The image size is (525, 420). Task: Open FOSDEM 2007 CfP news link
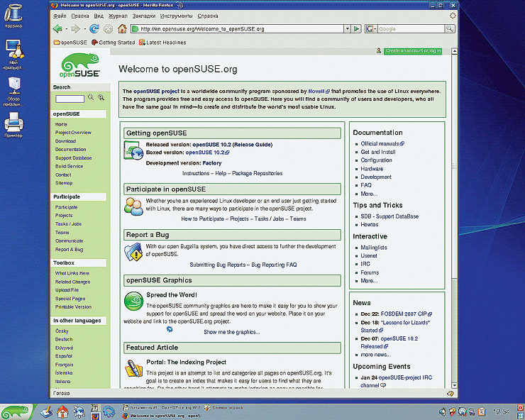[x=406, y=314]
